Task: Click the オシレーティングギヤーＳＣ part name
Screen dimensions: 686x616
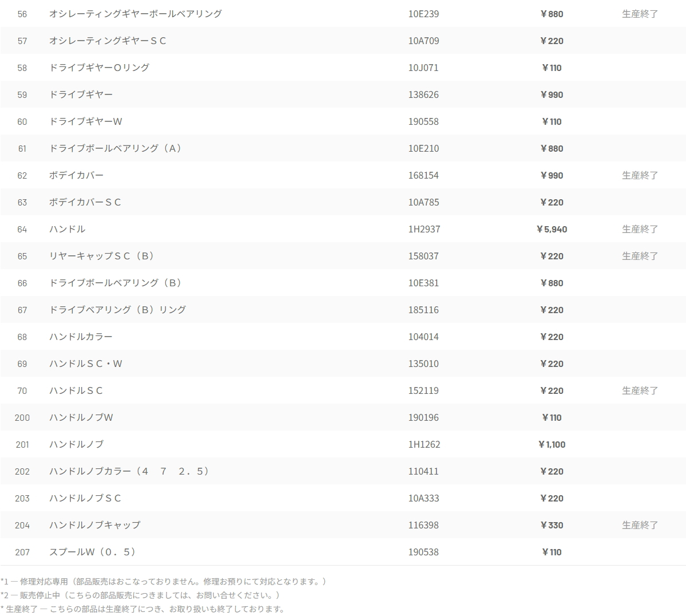Action: point(108,41)
